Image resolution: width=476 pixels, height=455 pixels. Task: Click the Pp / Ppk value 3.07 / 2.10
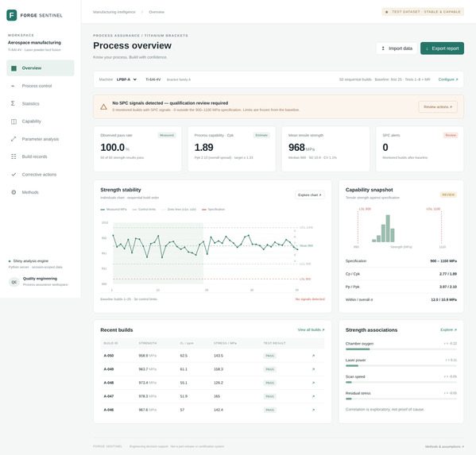point(448,287)
